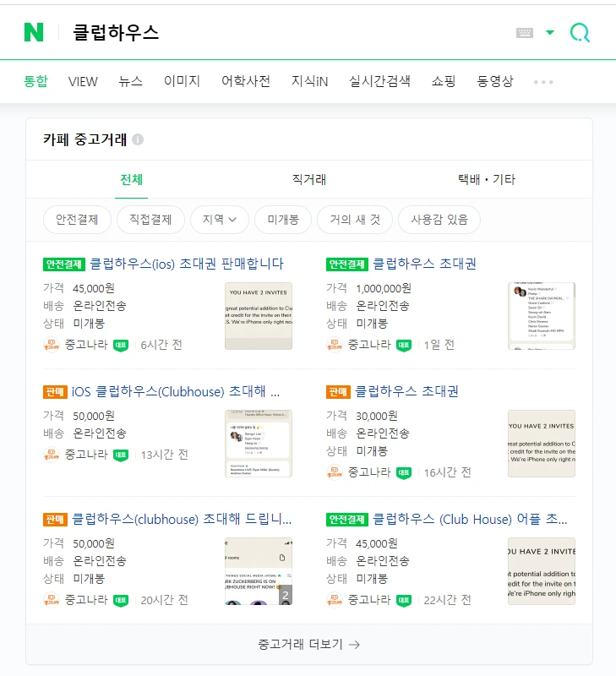This screenshot has height=676, width=616.
Task: Click 안전결제 badge on the Club House 어플 listing
Action: (x=347, y=520)
